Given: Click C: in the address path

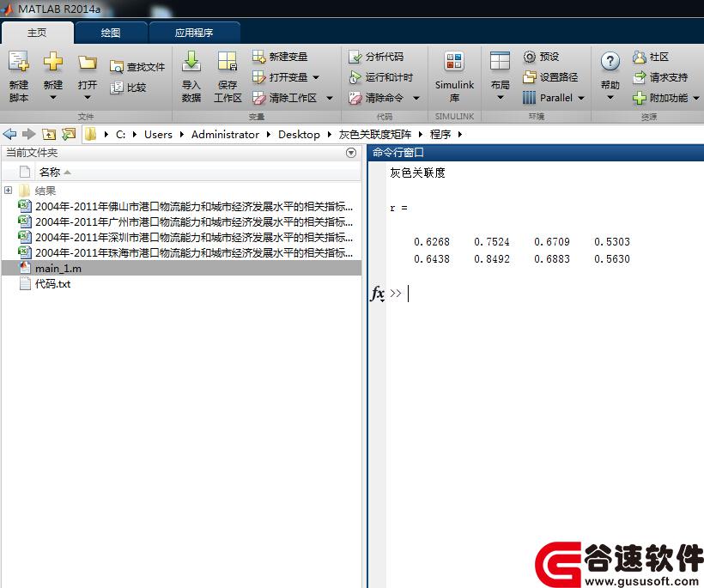Looking at the screenshot, I should 120,134.
